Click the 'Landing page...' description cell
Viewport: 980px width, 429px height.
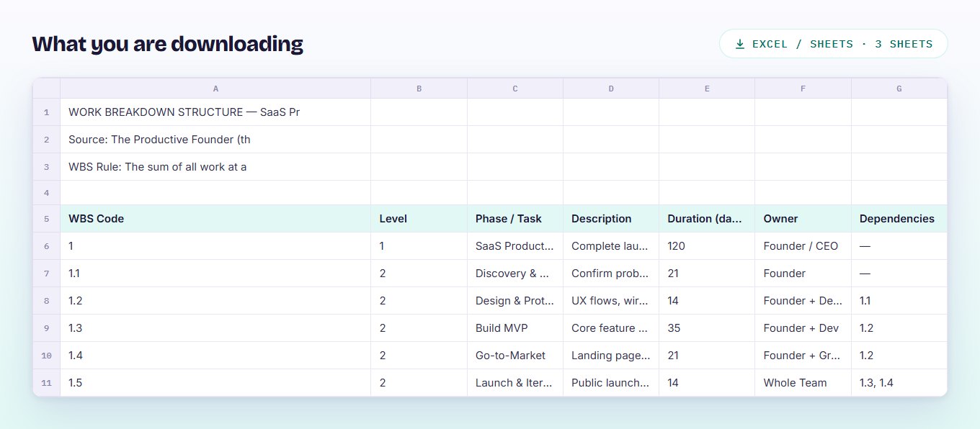tap(611, 356)
